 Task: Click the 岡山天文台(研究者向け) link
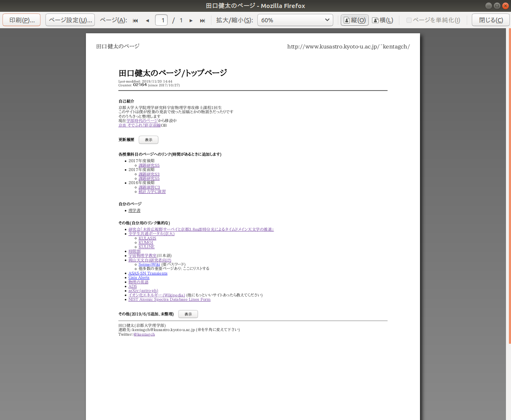150,260
